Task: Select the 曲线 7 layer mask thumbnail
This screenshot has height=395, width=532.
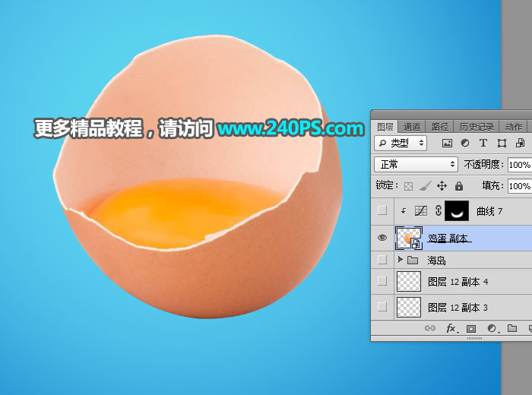Action: coord(457,211)
